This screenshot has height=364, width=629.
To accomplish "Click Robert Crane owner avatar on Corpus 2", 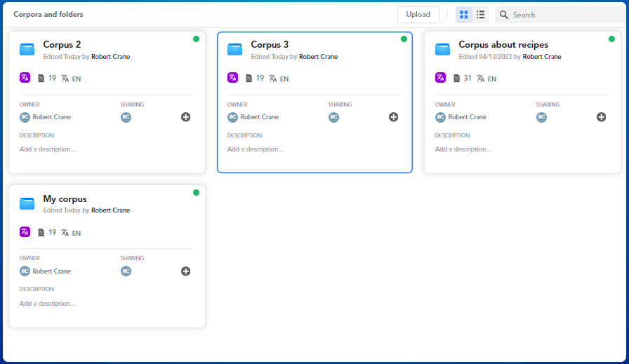I will 25,117.
